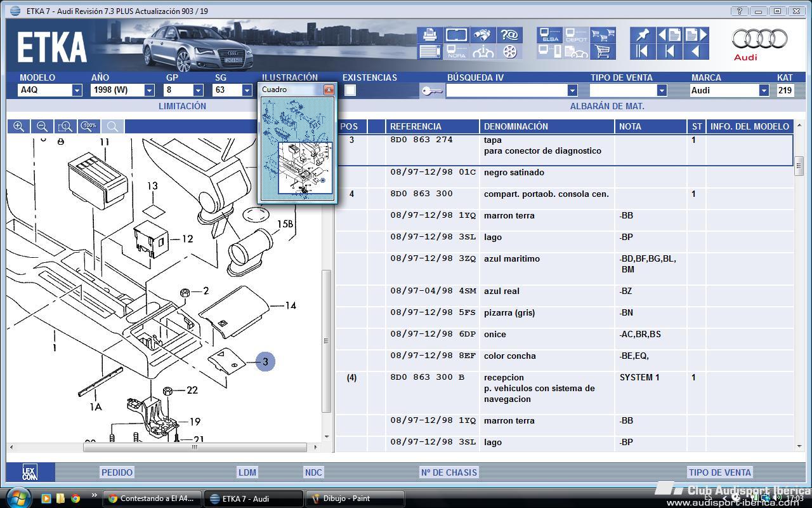Switch to the Chrome 'Contestando a El A4' window
This screenshot has width=812, height=508.
pos(154,498)
